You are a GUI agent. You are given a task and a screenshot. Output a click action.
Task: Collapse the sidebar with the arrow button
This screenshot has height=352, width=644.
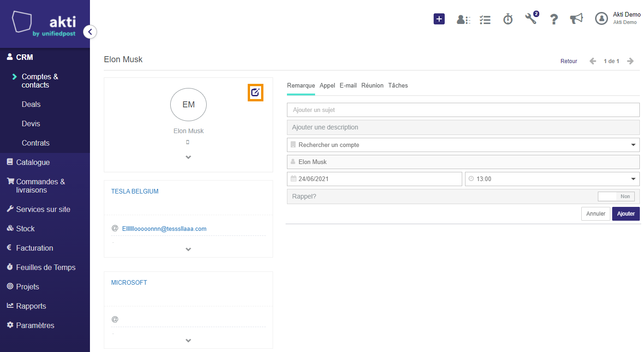[x=90, y=32]
